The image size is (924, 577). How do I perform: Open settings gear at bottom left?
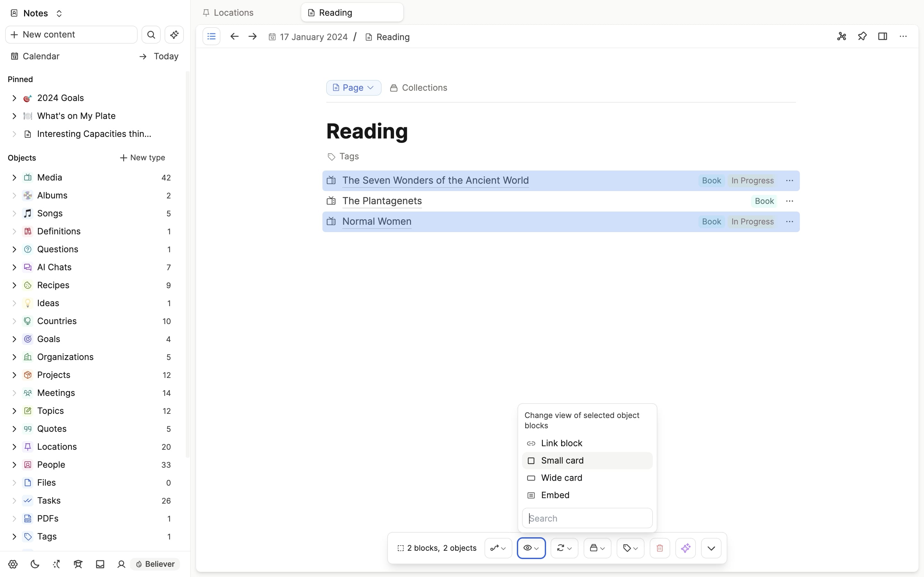coord(13,564)
